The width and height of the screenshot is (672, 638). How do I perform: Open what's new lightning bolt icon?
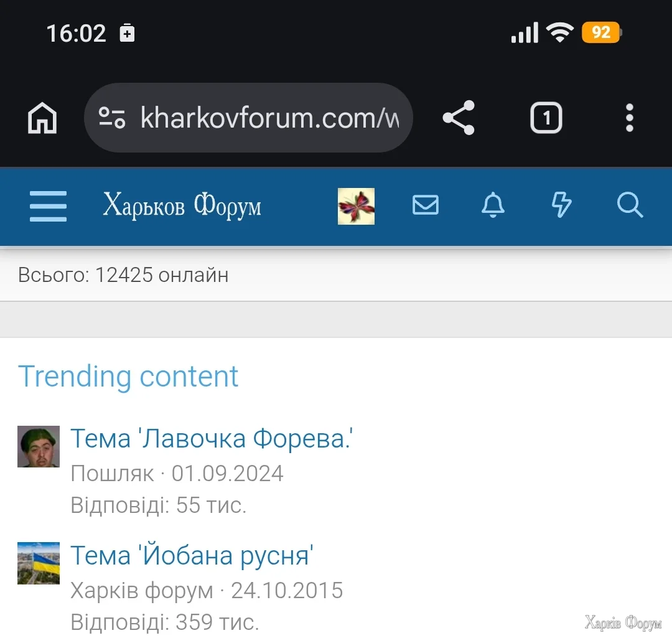tap(562, 205)
